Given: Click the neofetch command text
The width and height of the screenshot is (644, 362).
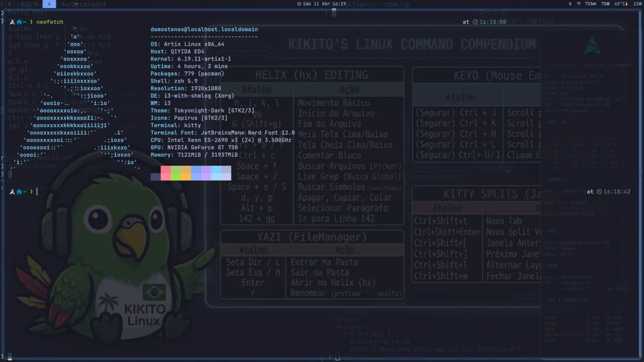Looking at the screenshot, I should 49,22.
